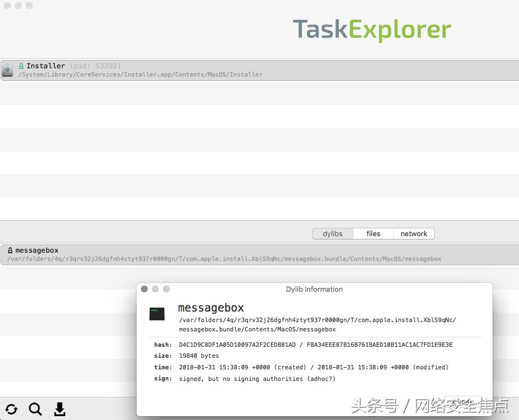
Task: Click the terminal icon in Dylib Information
Action: (x=157, y=314)
